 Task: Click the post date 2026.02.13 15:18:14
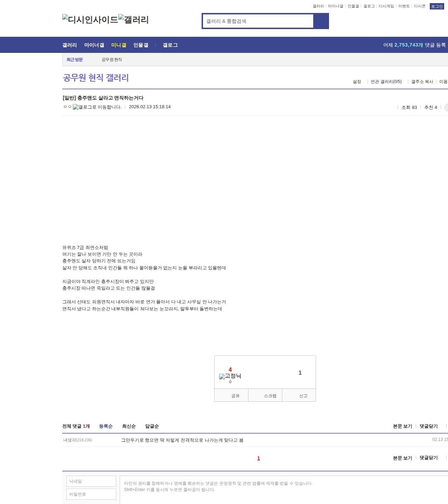coord(150,107)
